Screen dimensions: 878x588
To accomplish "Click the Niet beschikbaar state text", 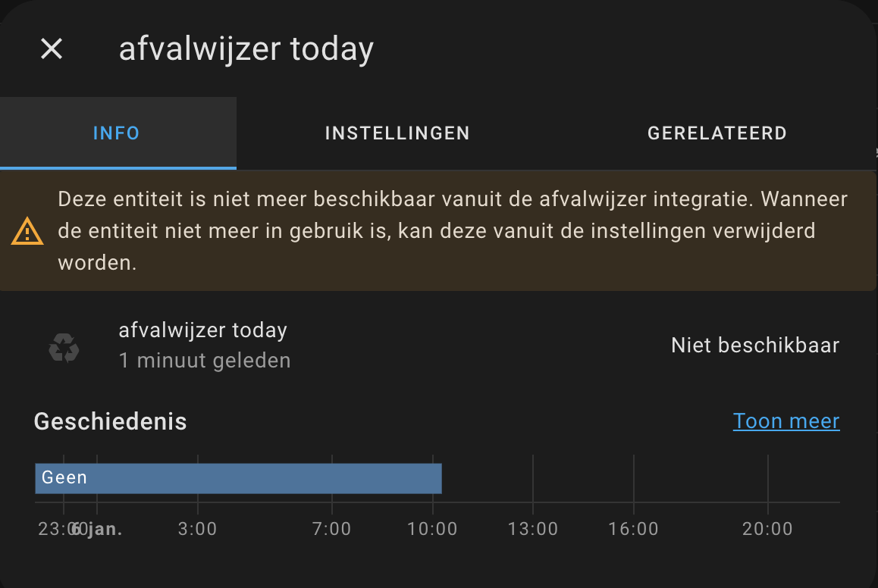I will click(754, 345).
